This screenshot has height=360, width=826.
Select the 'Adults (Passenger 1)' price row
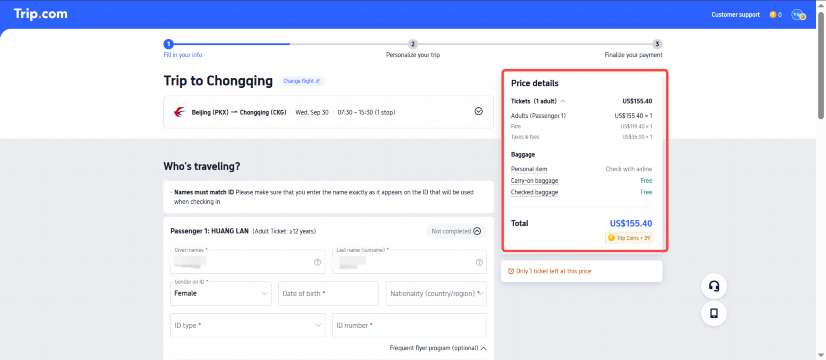tap(582, 115)
